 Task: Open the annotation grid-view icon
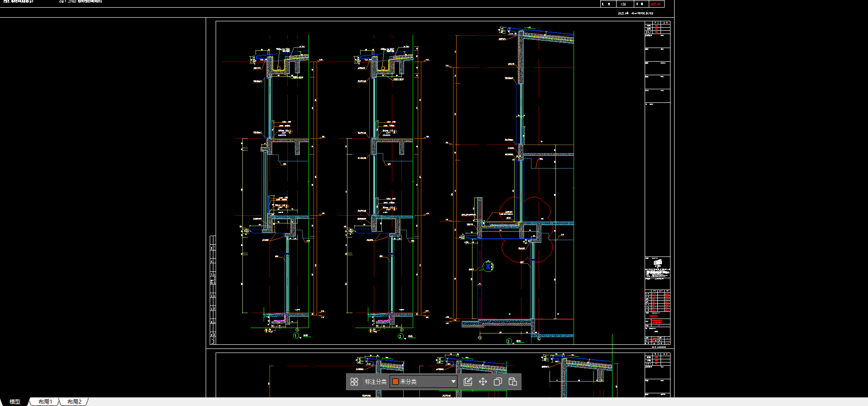click(x=354, y=382)
